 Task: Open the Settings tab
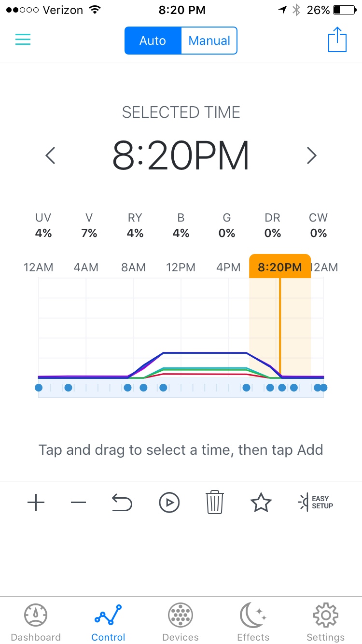click(x=326, y=622)
